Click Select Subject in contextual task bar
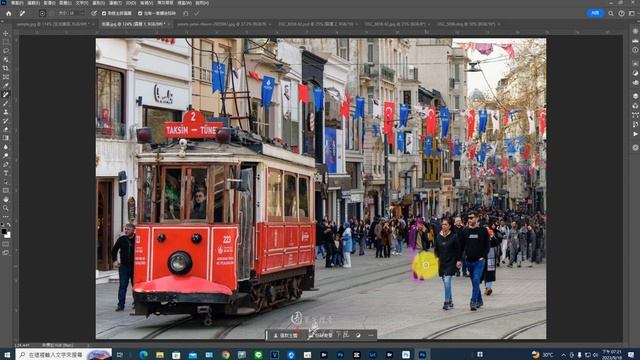This screenshot has width=640, height=360. pyautogui.click(x=286, y=336)
